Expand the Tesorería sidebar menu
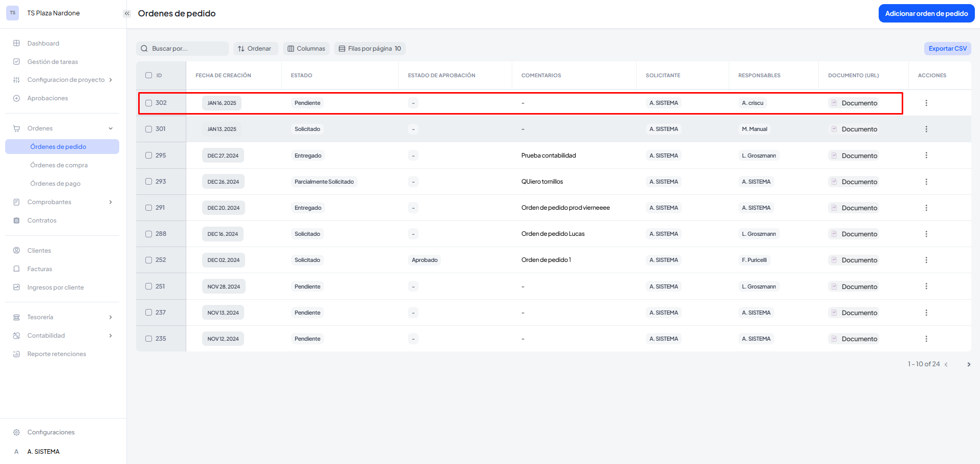980x464 pixels. click(x=111, y=317)
